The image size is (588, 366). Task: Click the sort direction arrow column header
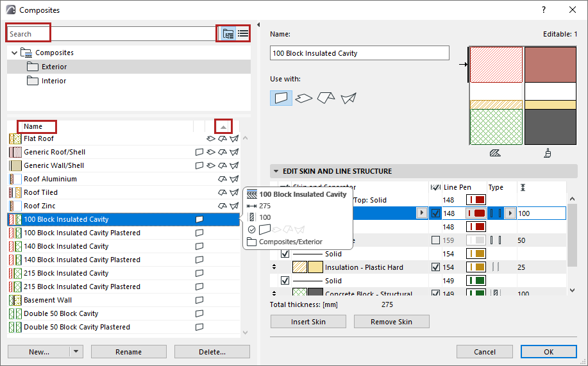click(223, 127)
